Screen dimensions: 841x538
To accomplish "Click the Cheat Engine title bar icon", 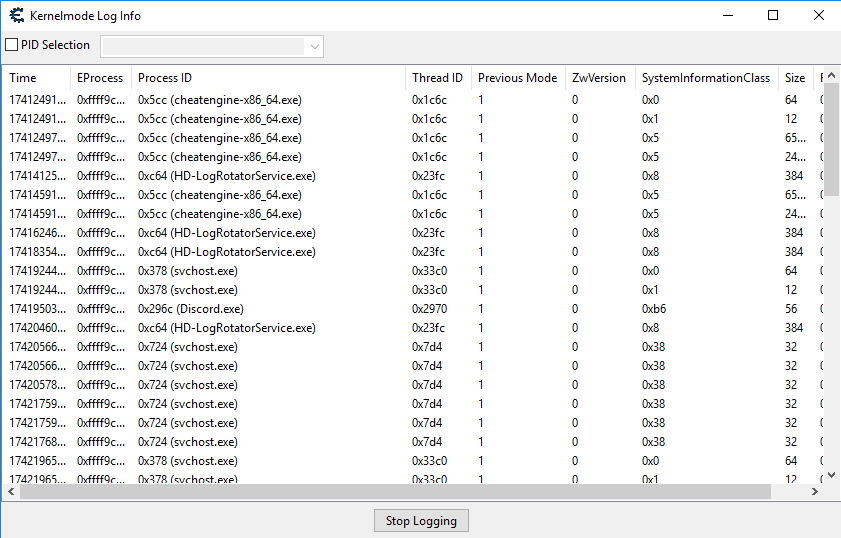I will click(x=17, y=16).
